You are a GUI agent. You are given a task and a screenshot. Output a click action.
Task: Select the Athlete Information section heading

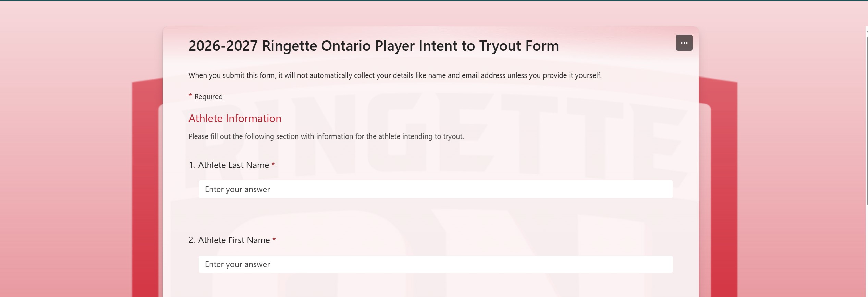tap(235, 118)
